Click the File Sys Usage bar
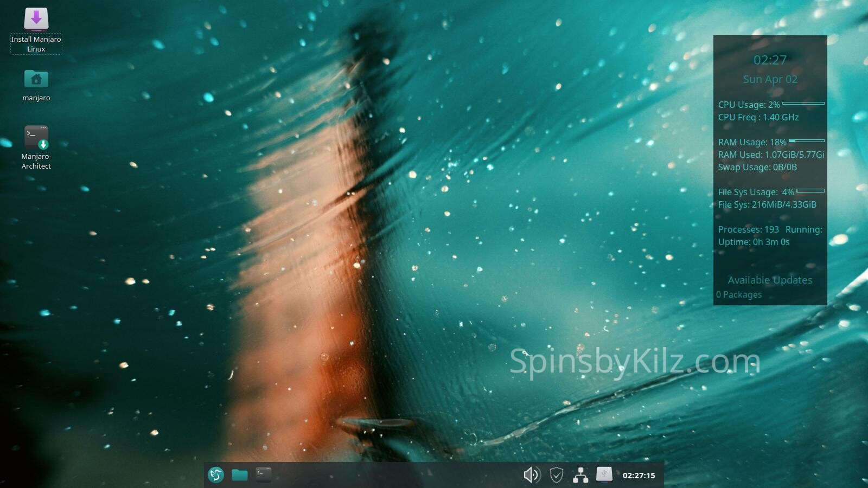 pos(810,191)
